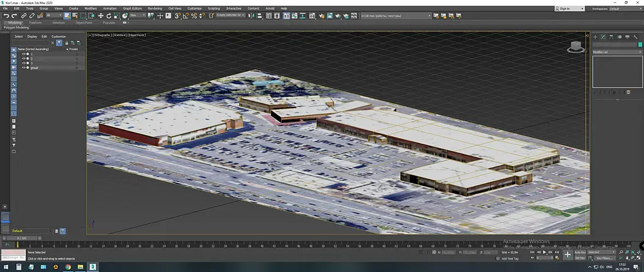The height and width of the screenshot is (272, 644).
Task: Click the Set Key button
Action: coord(580,258)
